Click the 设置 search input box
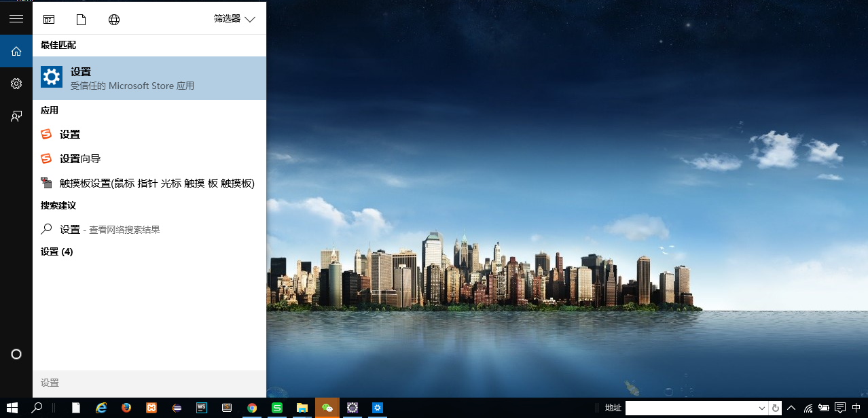 tap(149, 383)
